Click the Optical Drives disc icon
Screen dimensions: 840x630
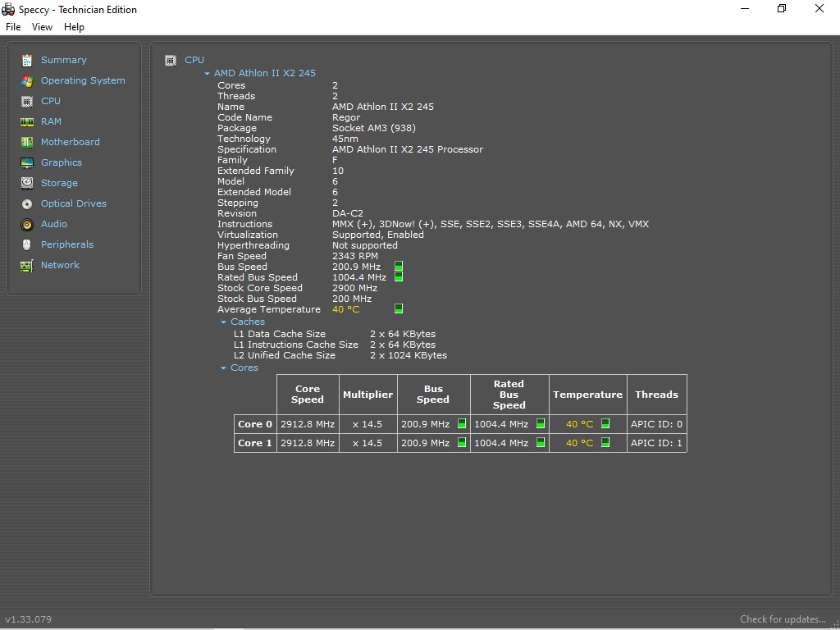27,203
